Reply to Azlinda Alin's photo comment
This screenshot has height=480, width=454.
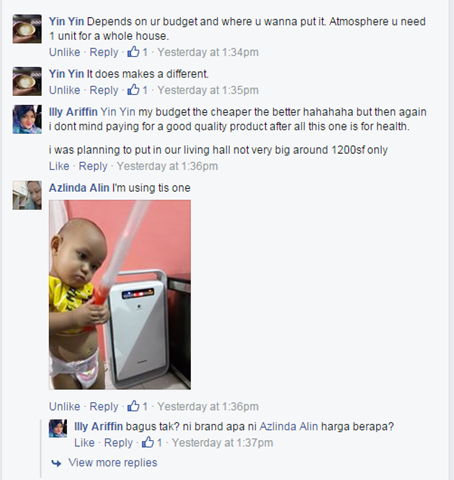point(104,407)
